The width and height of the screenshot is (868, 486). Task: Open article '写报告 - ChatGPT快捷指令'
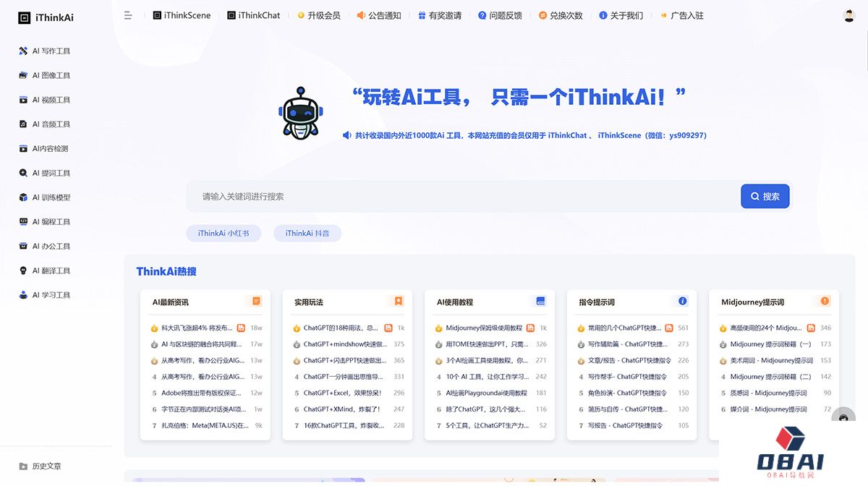pyautogui.click(x=625, y=426)
